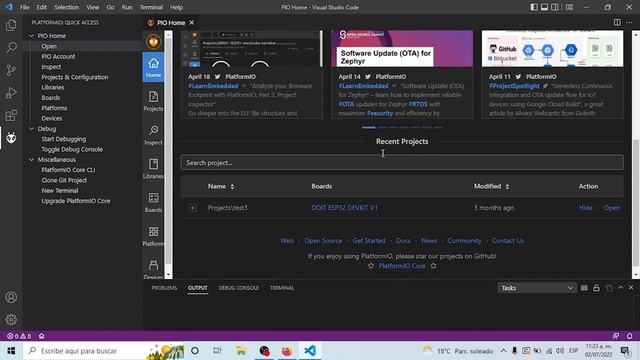Open Source Control view in activity bar
This screenshot has height=360, width=640.
[11, 70]
